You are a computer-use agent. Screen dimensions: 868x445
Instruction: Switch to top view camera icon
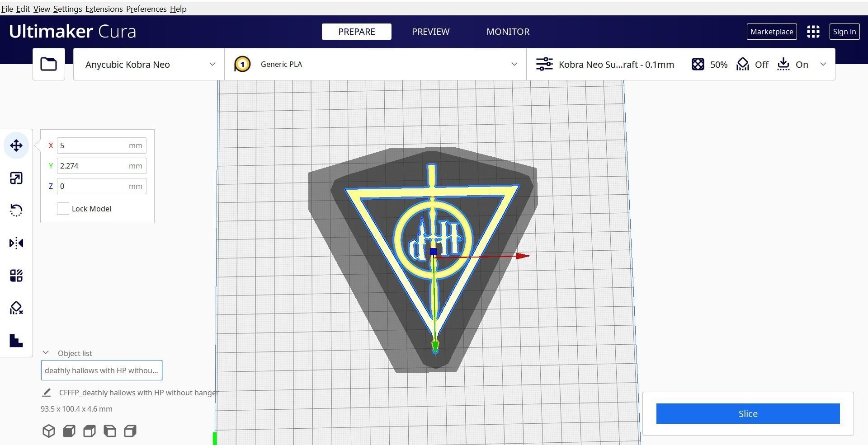click(x=90, y=431)
